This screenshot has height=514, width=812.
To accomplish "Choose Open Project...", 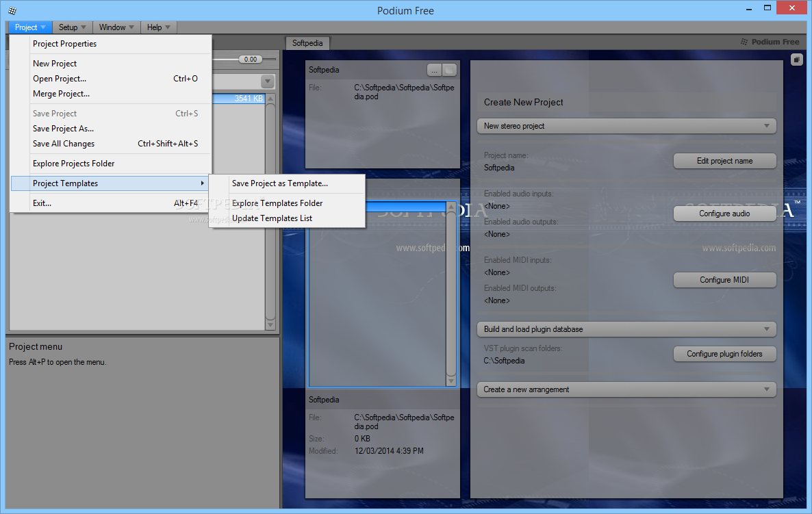I will [x=111, y=79].
